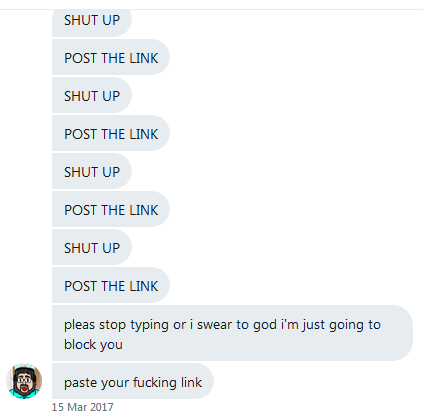Click the word 'god' in the long message
Image resolution: width=423 pixels, height=419 pixels.
(x=265, y=325)
